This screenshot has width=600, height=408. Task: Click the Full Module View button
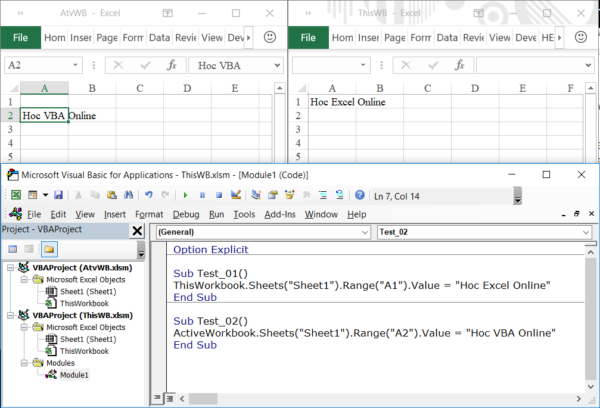tap(170, 398)
